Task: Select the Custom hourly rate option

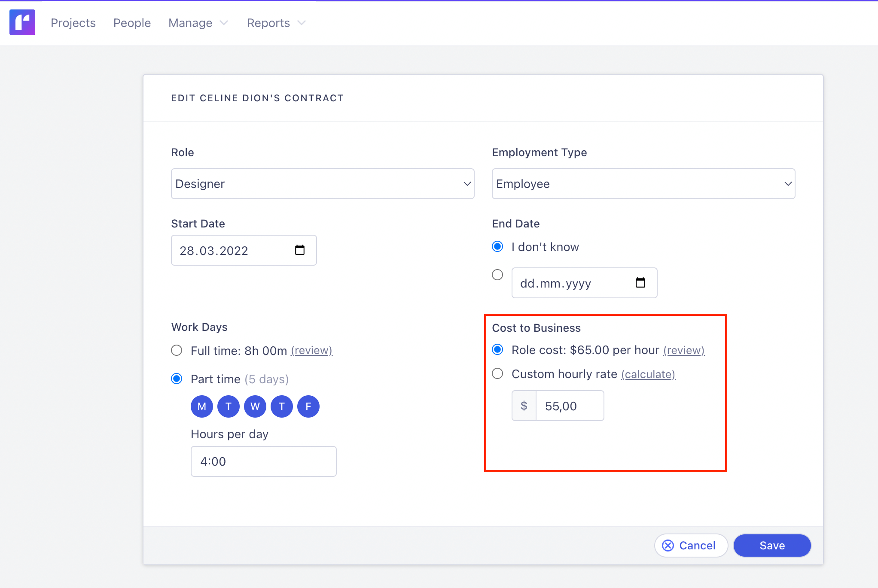Action: pos(497,373)
